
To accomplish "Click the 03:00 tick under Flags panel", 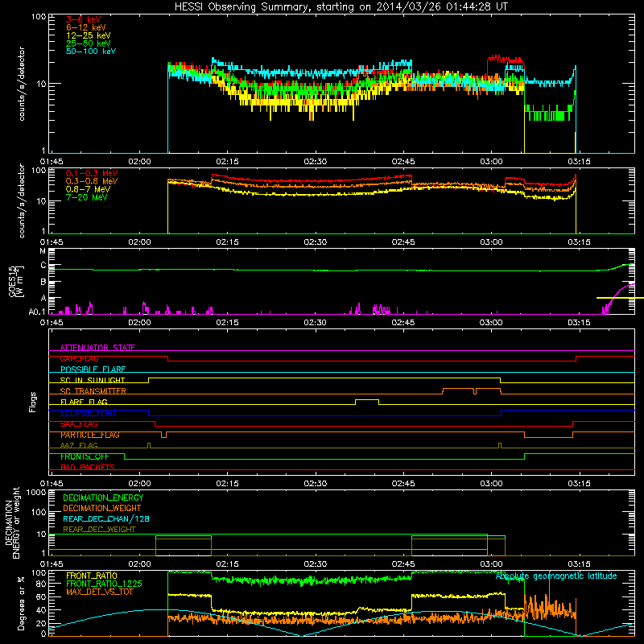I will coord(491,484).
